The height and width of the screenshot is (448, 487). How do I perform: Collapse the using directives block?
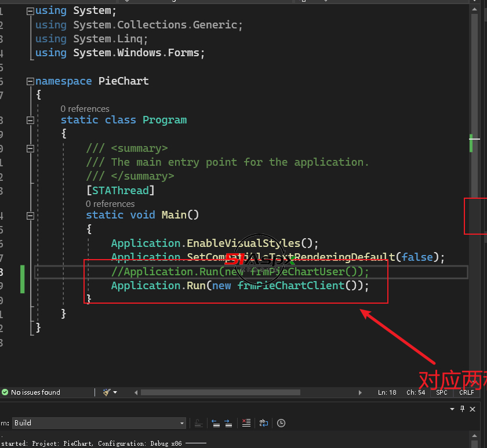tap(30, 11)
